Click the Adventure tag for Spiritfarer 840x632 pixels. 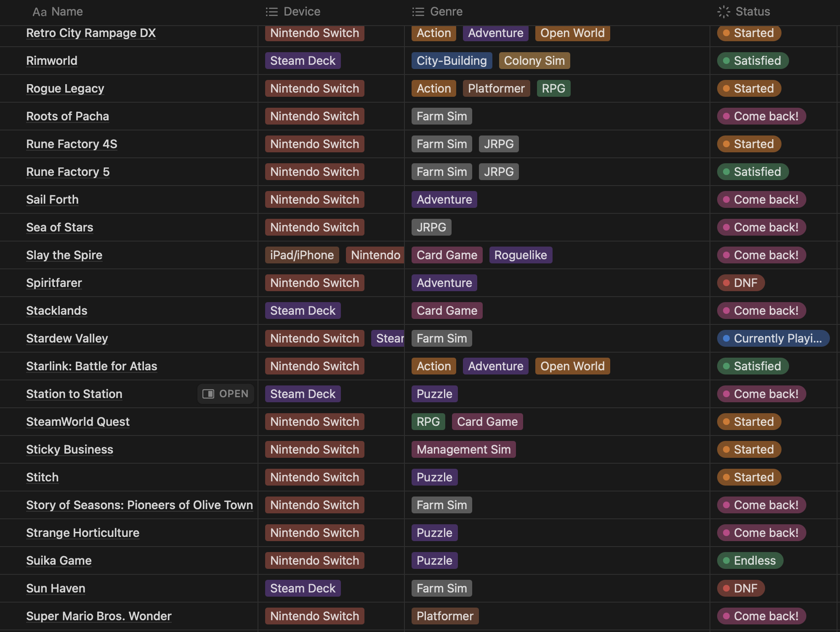point(444,283)
